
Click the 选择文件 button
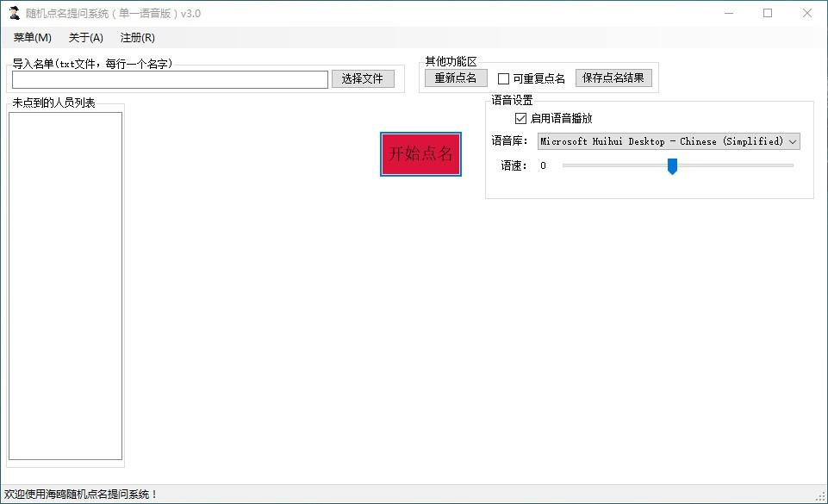[363, 78]
